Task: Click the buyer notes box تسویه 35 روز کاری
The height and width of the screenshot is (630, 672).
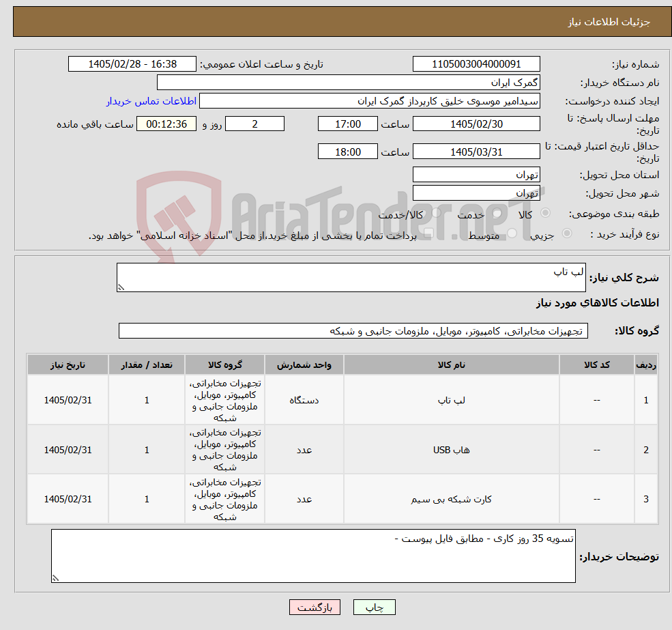Action: (x=313, y=556)
